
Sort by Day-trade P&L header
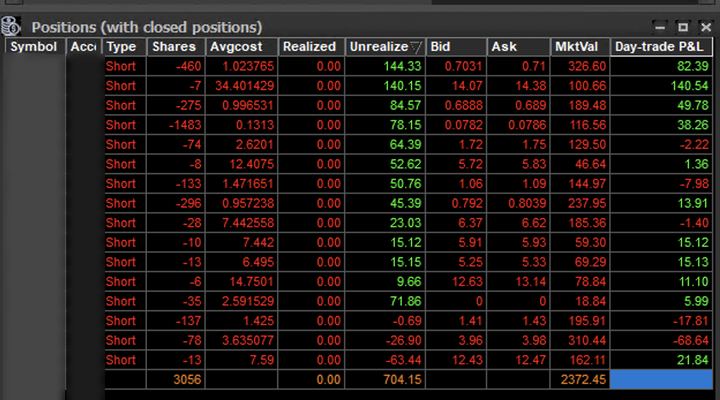pyautogui.click(x=661, y=47)
